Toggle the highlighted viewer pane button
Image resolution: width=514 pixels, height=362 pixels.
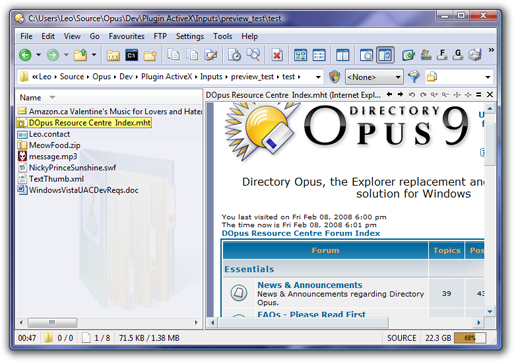385,55
